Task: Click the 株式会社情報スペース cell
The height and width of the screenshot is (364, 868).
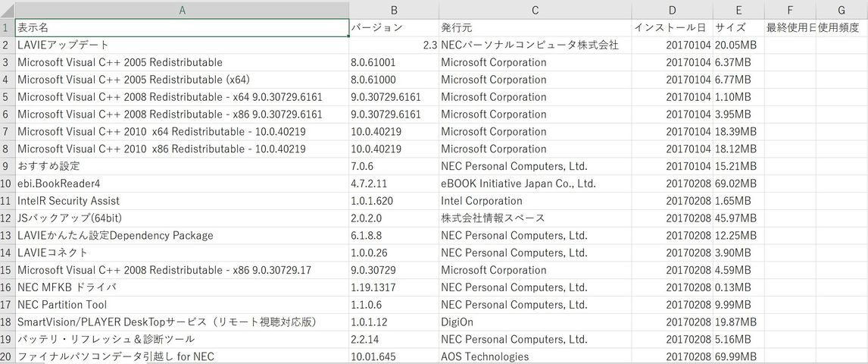Action: [535, 218]
